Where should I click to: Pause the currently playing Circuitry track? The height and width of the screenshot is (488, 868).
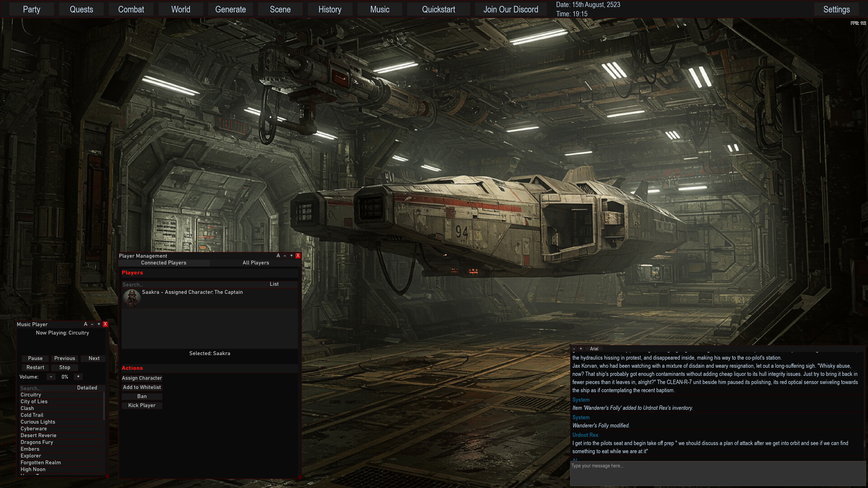[x=35, y=358]
